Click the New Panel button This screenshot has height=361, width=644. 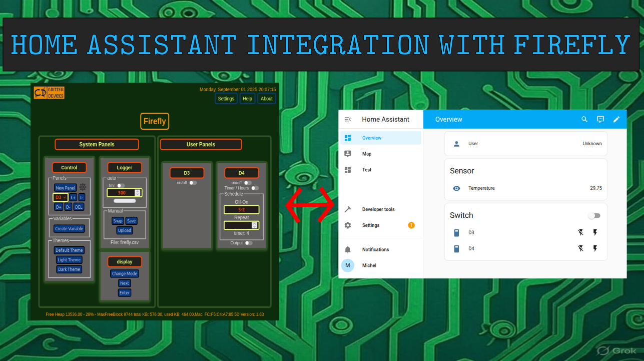click(x=66, y=188)
